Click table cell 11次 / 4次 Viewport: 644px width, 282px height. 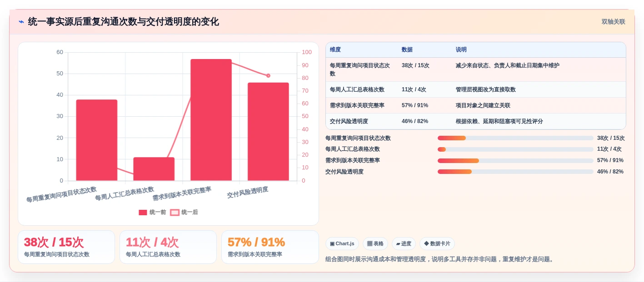coord(414,89)
